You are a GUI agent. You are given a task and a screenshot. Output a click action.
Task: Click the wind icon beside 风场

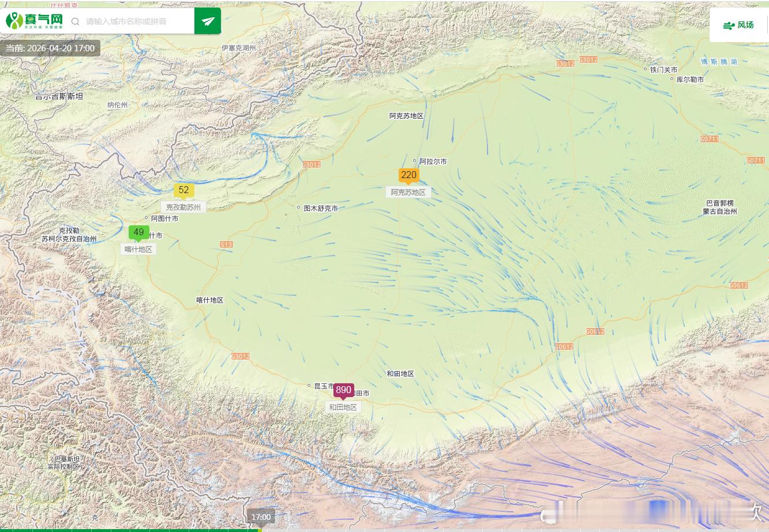tap(729, 25)
